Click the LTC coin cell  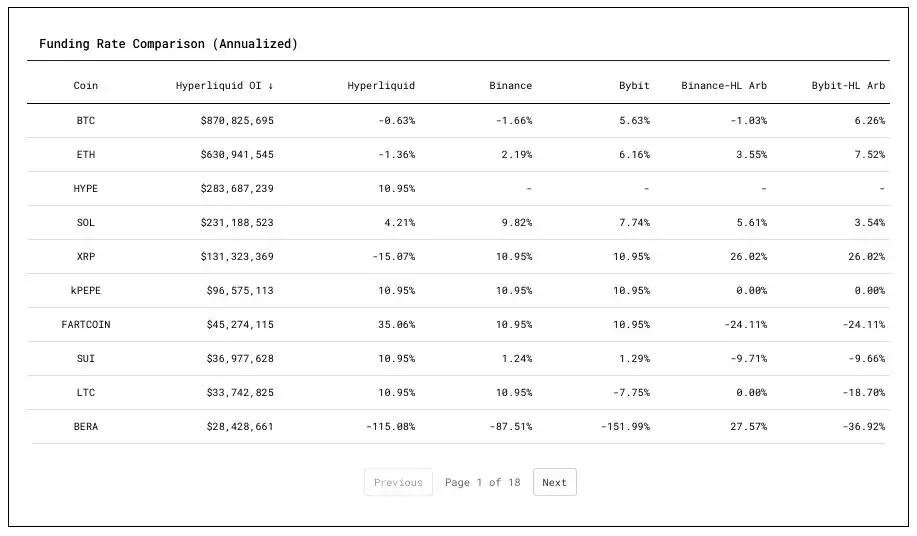(x=86, y=393)
